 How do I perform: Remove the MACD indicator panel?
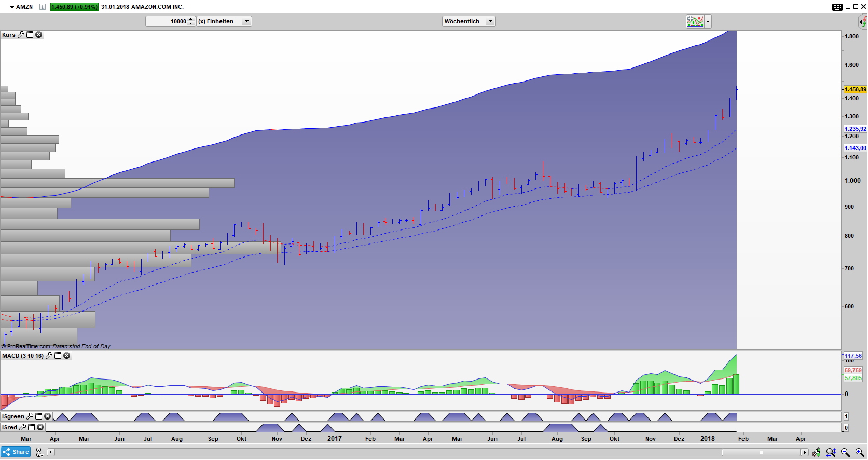67,356
